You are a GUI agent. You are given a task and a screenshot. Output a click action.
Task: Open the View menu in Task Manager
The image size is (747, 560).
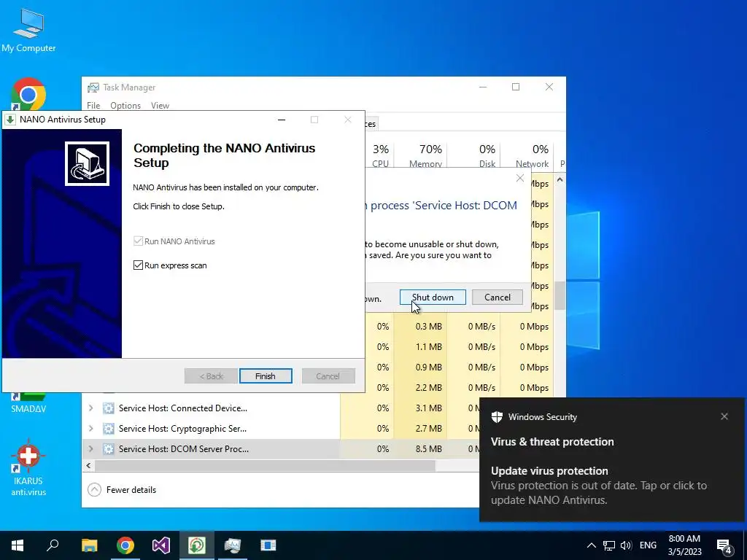[x=160, y=106]
